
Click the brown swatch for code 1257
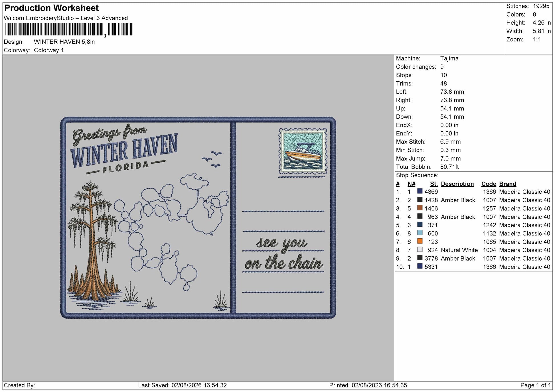420,208
